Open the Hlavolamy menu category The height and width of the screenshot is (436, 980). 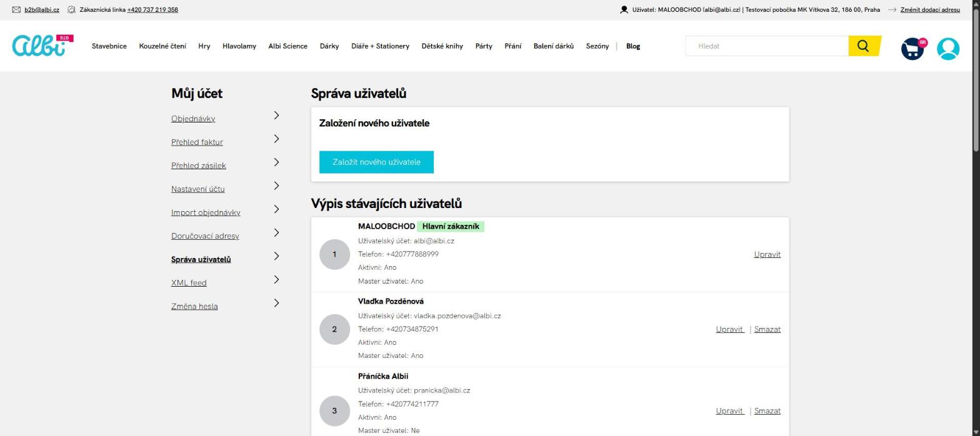point(239,46)
